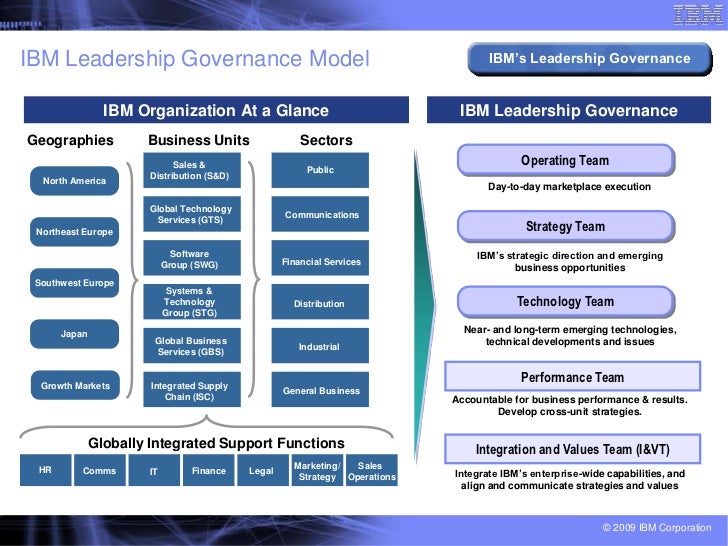
Task: Click the Marketing/Strategy support function box
Action: tap(317, 470)
